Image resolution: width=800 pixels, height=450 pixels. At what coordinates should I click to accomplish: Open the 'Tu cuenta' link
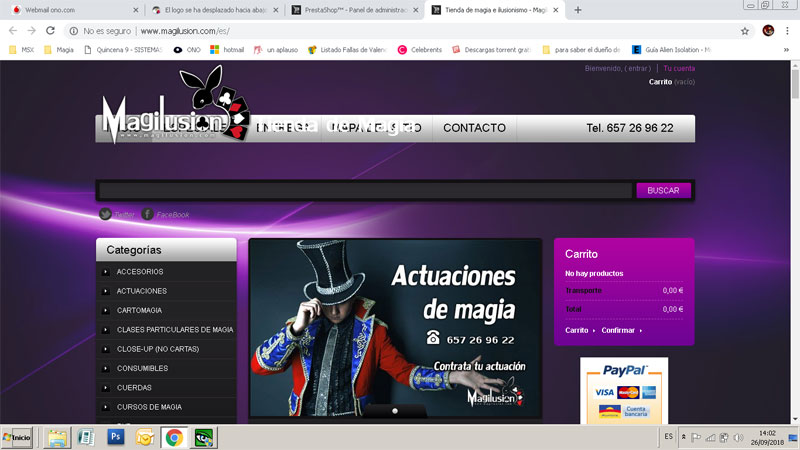(679, 68)
